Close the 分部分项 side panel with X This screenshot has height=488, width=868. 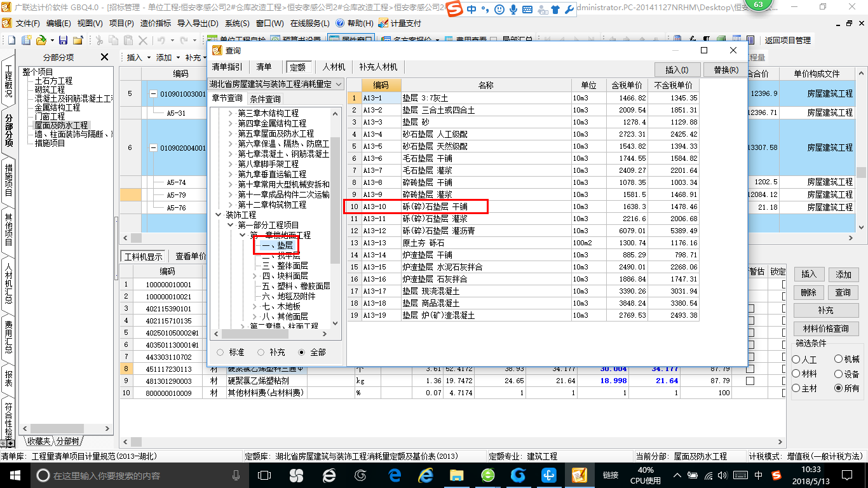(105, 57)
